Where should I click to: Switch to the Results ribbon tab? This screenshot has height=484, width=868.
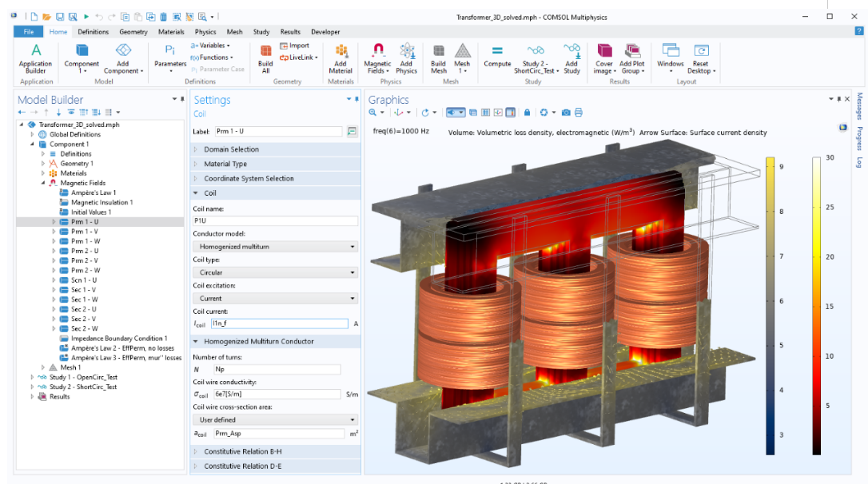[x=290, y=31]
